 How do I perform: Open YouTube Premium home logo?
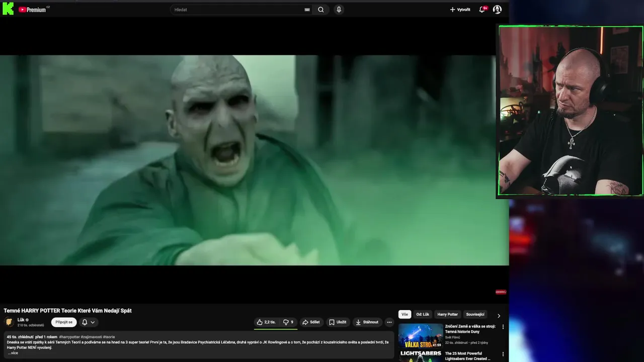33,10
